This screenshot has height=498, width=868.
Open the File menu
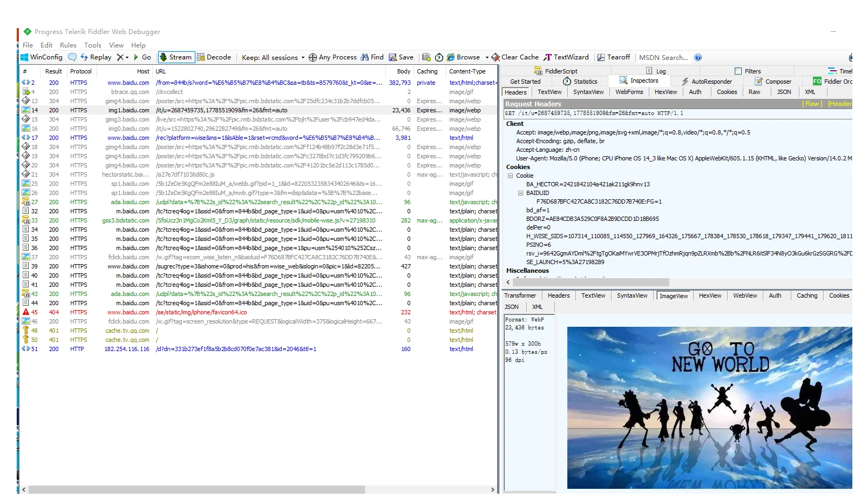coord(28,45)
